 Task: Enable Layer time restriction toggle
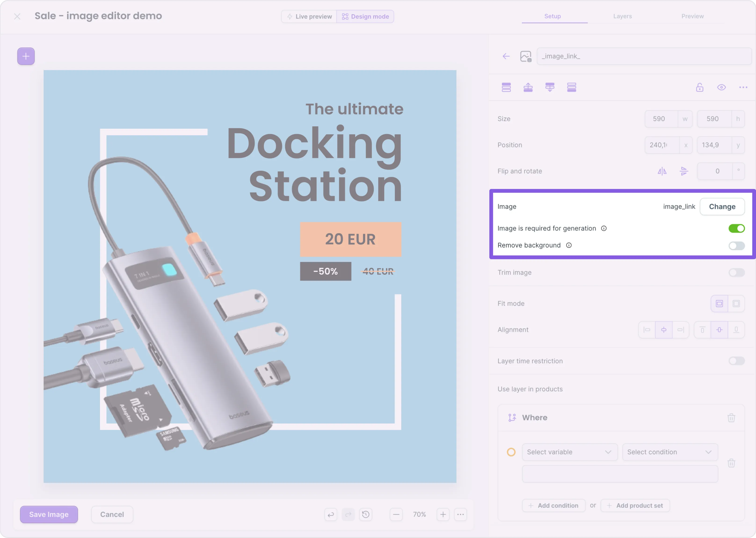[x=736, y=361]
